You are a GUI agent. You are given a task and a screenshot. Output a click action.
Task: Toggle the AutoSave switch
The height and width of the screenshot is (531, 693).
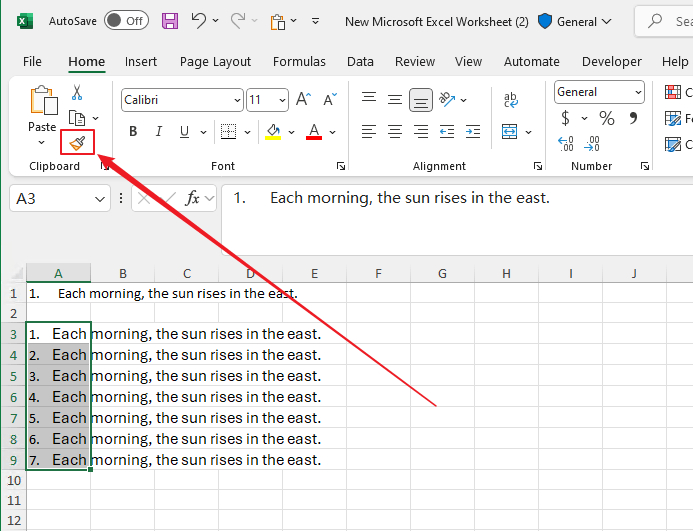pos(125,21)
